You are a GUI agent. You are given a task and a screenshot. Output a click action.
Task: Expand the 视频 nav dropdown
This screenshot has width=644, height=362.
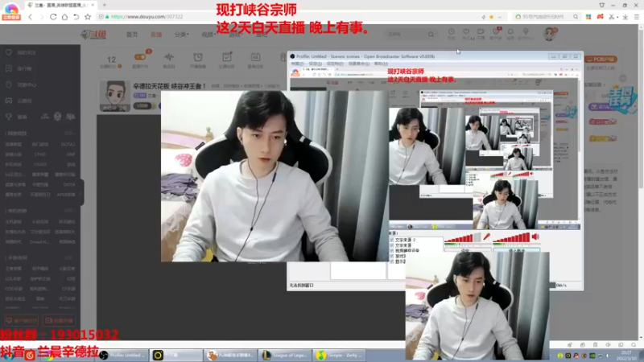[208, 35]
